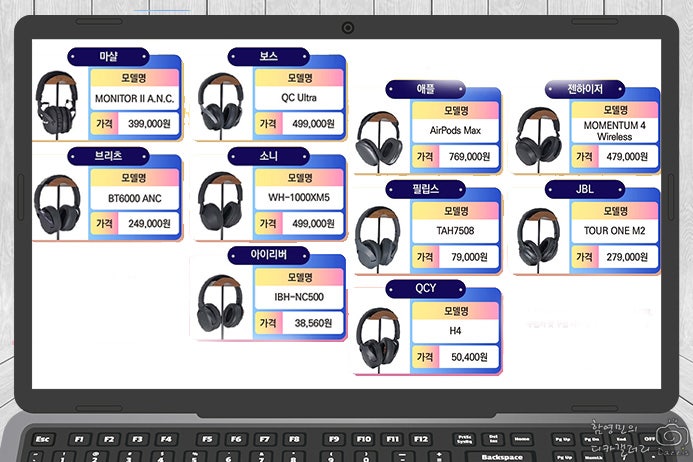Screen dimensions: 693x462
Task: Click the F12 key on the keyboard
Action: click(421, 439)
